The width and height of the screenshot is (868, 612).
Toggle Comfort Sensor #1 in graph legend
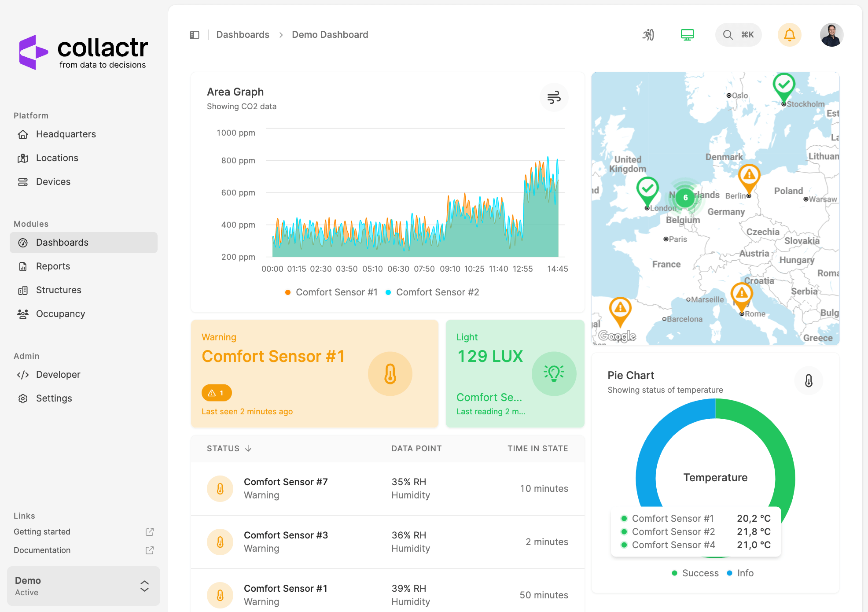(331, 292)
